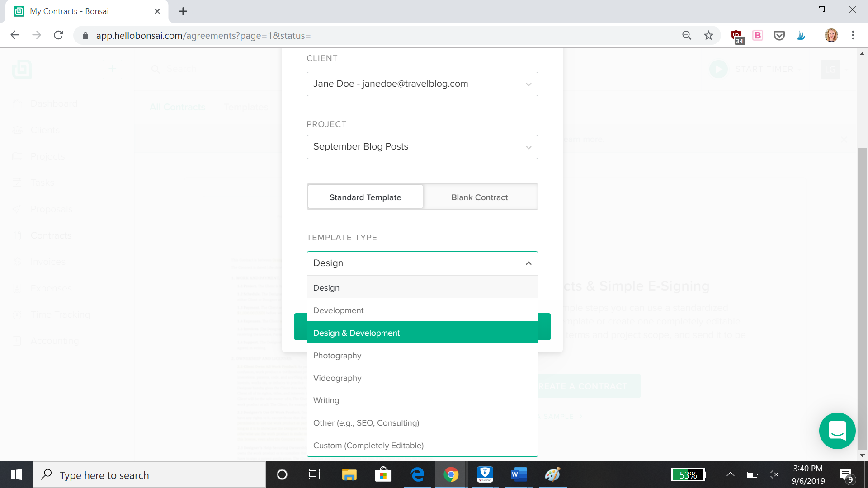Click the zoom magnifier icon in address bar
868x488 pixels.
pos(687,35)
